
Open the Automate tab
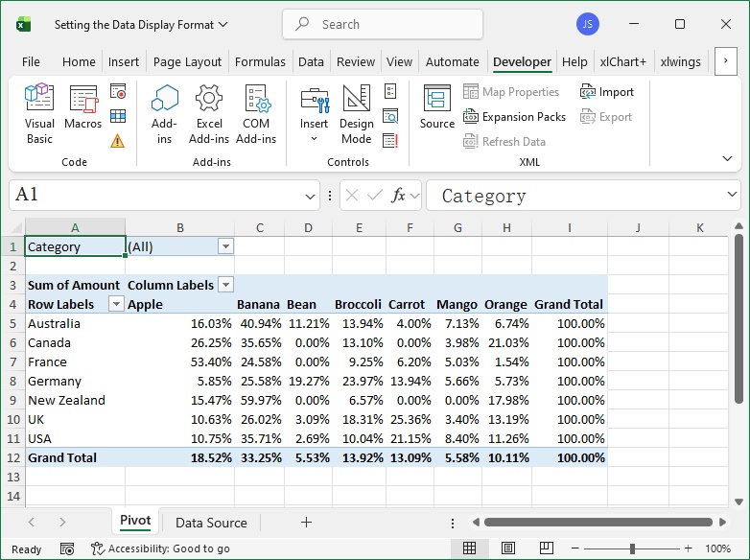click(x=452, y=61)
